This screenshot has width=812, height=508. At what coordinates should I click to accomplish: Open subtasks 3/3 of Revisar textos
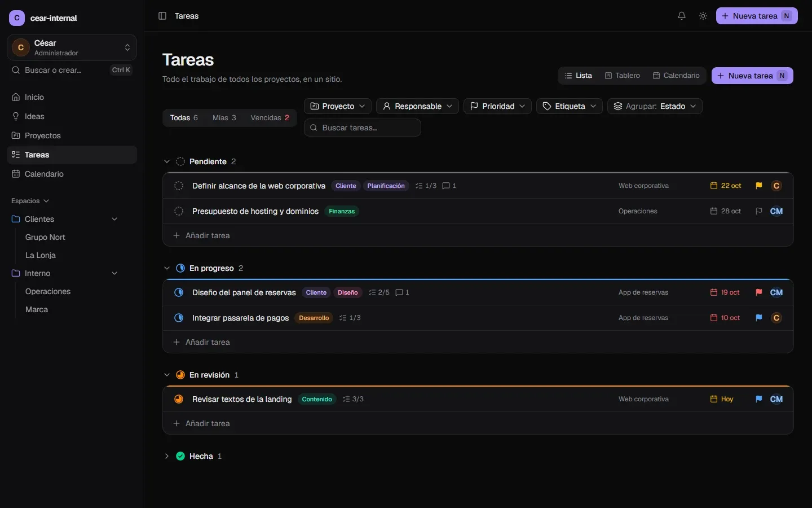tap(353, 399)
